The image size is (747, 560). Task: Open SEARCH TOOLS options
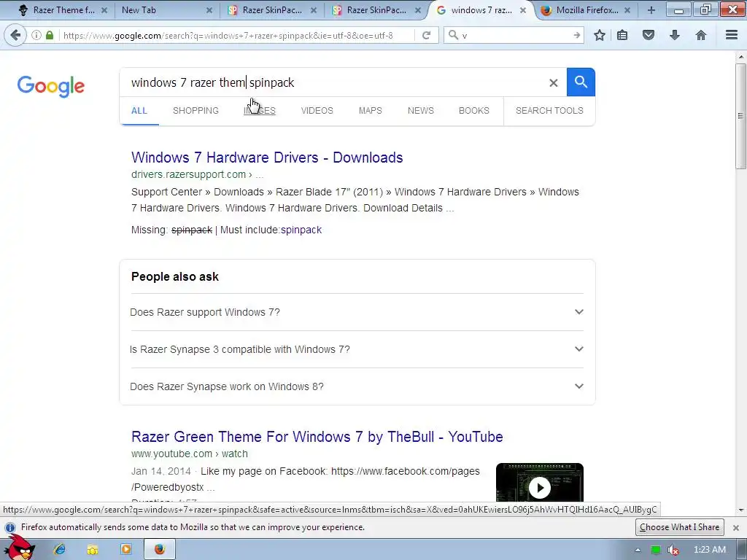tap(549, 111)
